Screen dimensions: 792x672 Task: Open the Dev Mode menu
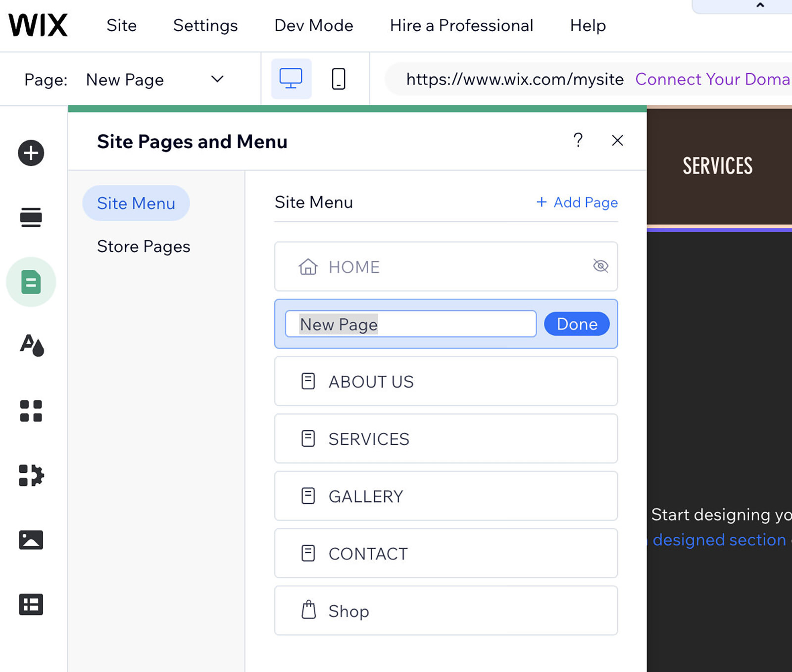point(314,25)
